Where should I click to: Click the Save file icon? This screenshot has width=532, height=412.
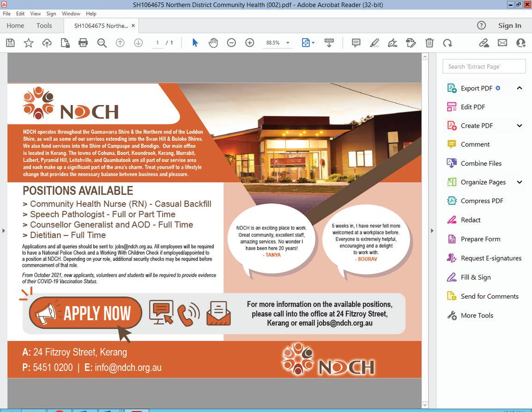[x=11, y=43]
